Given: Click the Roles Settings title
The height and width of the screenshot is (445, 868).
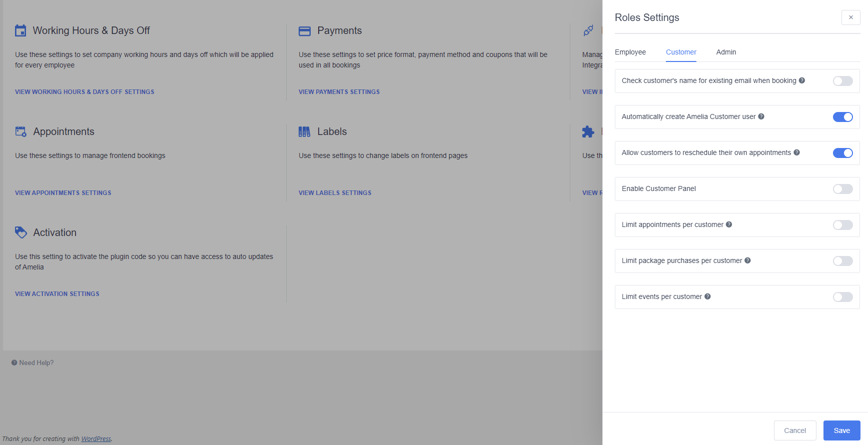Looking at the screenshot, I should click(x=647, y=17).
